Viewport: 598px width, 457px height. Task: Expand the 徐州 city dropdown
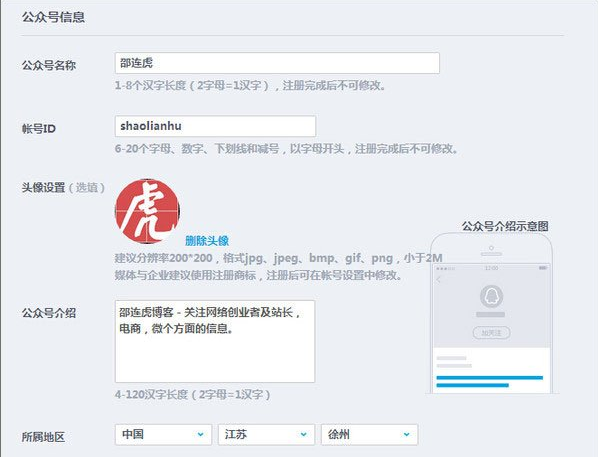point(370,434)
